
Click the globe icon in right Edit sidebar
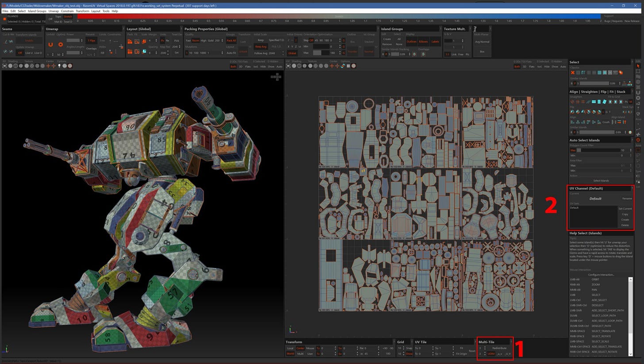tap(638, 140)
